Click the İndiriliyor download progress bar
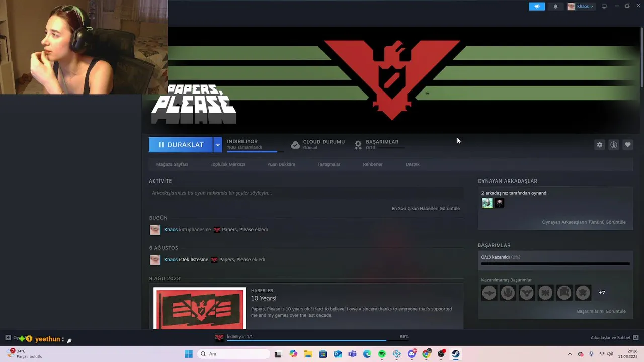 pos(255,151)
